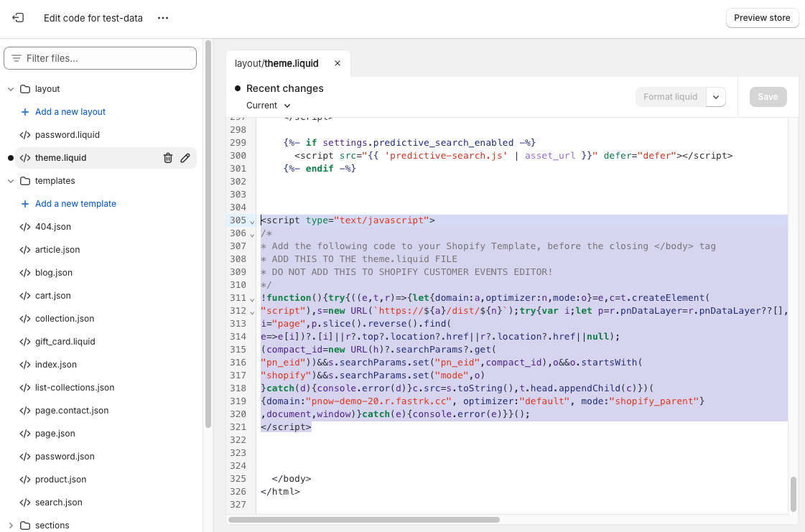Click the Preview store button

762,18
